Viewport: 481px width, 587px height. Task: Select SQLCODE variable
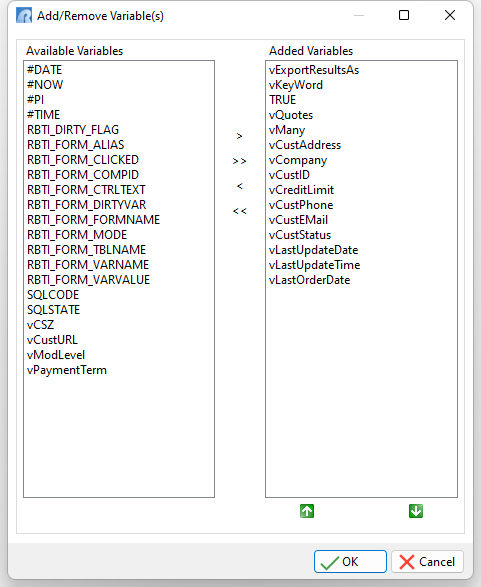click(x=53, y=295)
